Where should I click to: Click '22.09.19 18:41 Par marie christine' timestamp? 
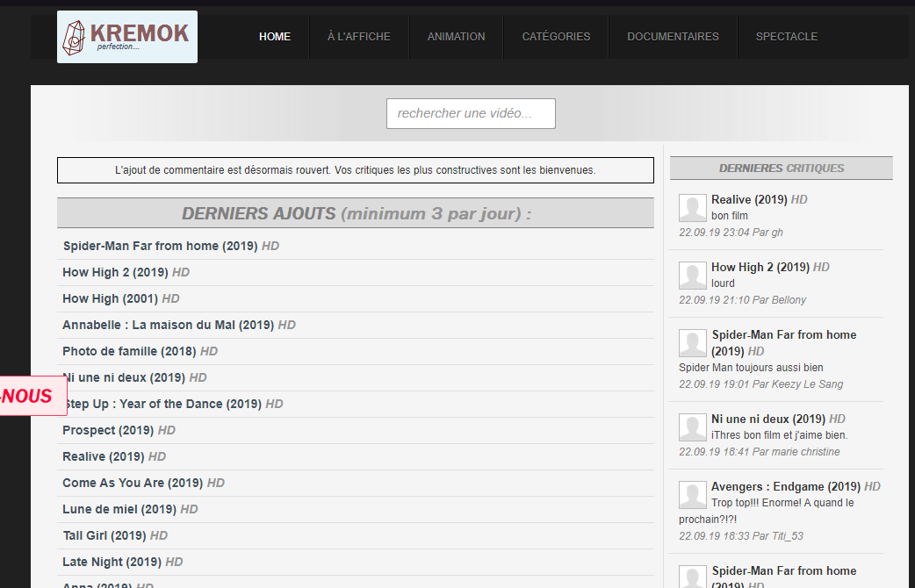coord(760,451)
